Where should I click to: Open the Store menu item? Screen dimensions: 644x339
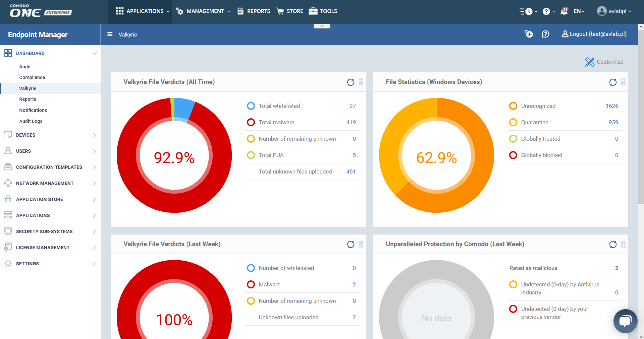point(290,11)
